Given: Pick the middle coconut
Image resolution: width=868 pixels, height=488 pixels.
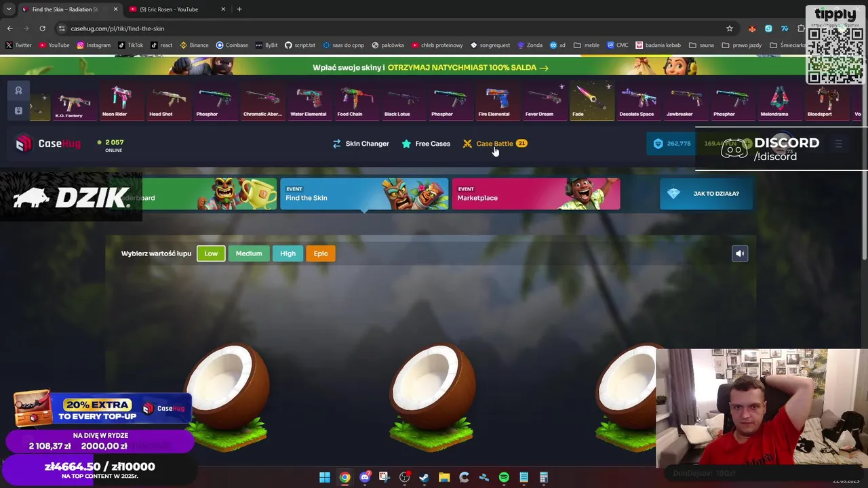Looking at the screenshot, I should [432, 396].
